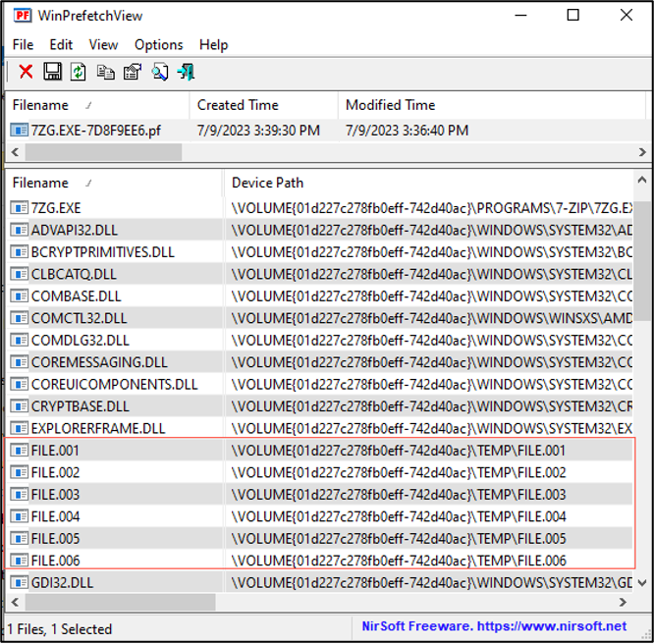Select the CRYPTBASE.DLL row

[320, 406]
